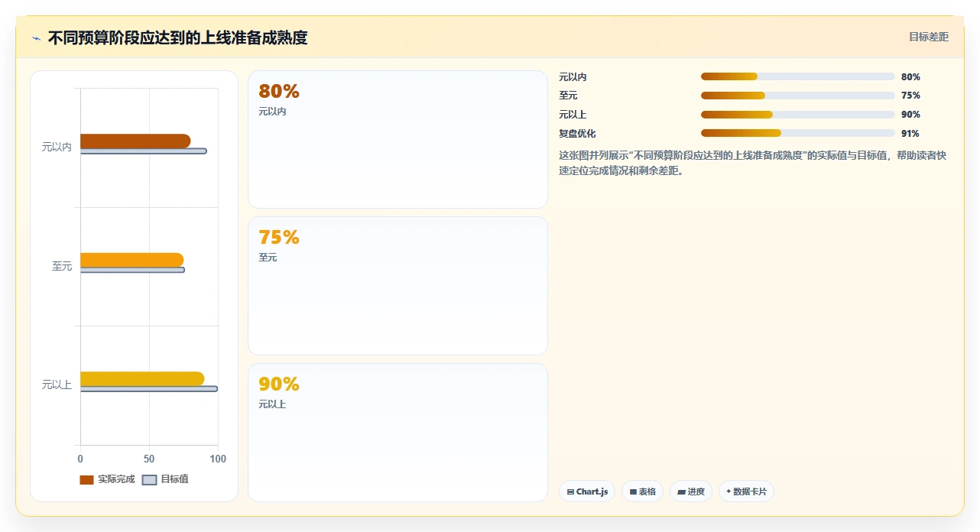This screenshot has height=532, width=980.
Task: Click the gray 元以上 target bar in chart
Action: 149,389
